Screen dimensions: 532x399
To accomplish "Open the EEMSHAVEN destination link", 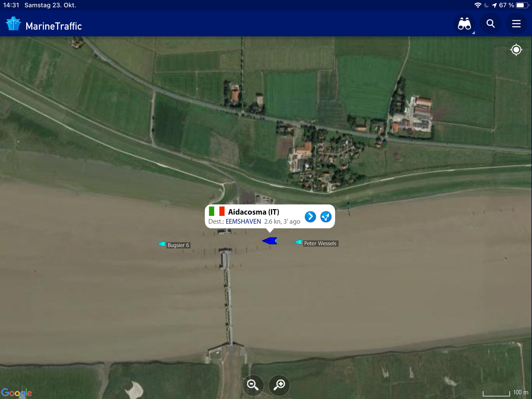I will point(243,221).
